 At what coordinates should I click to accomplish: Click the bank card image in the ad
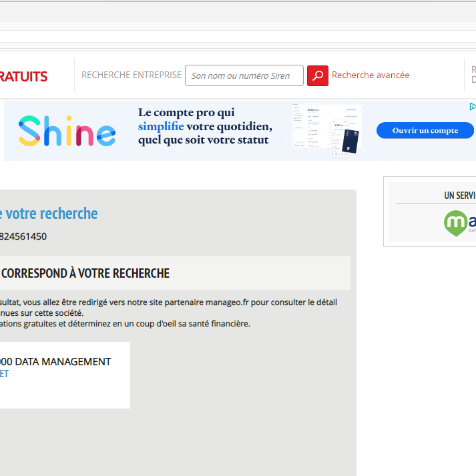point(350,140)
